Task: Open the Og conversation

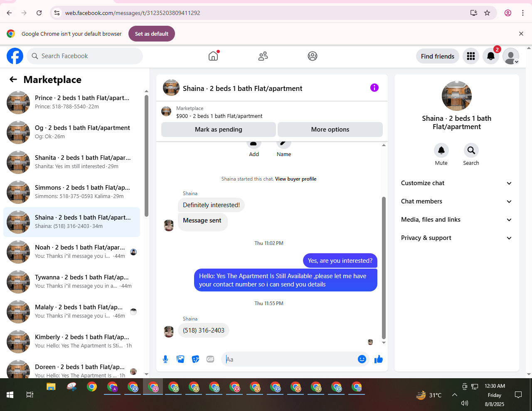Action: pyautogui.click(x=71, y=132)
